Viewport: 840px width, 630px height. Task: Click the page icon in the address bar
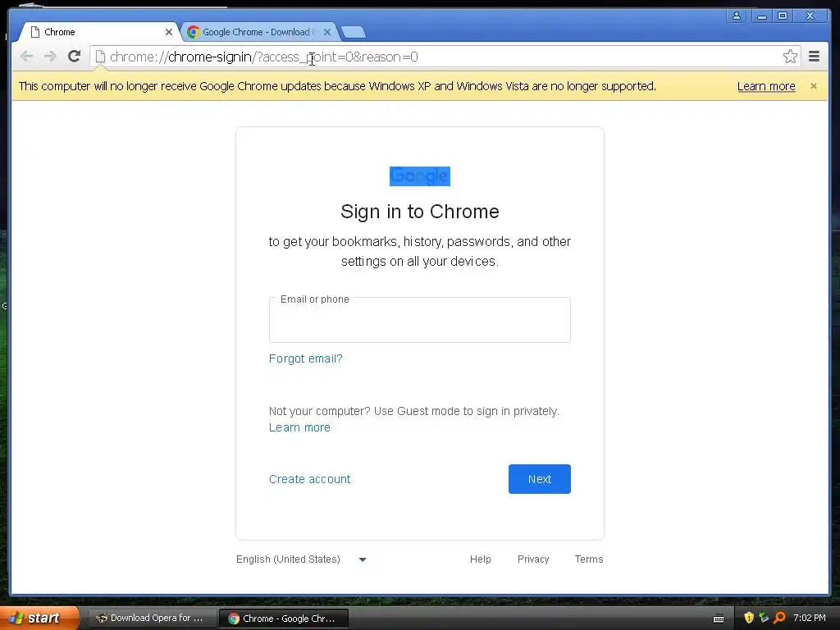(100, 57)
